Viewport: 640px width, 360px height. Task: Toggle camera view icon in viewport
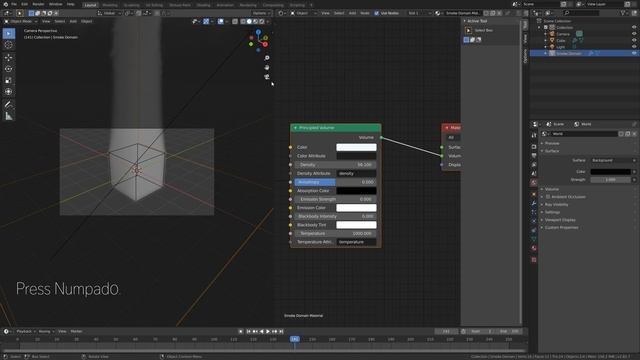pyautogui.click(x=267, y=77)
